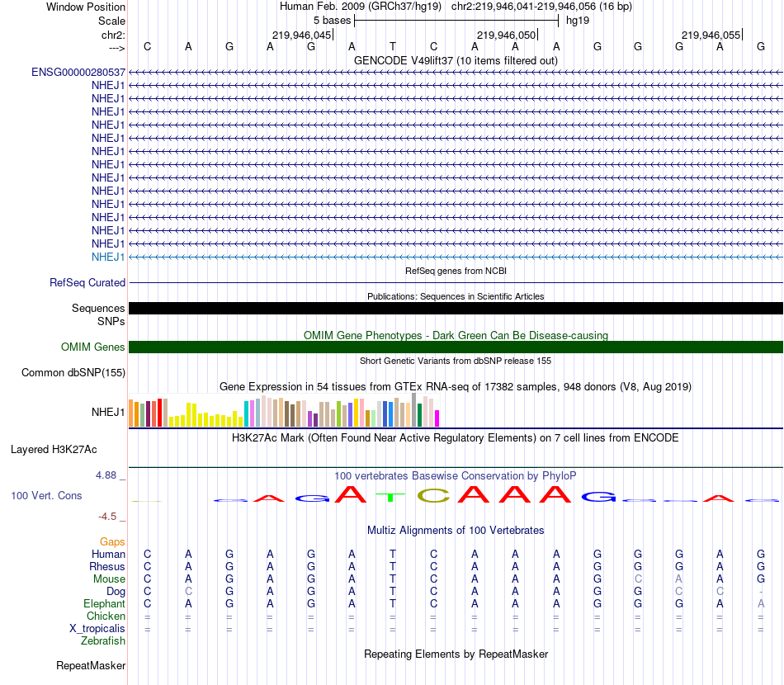Click the Sequences track label
Screen dimensions: 784x685
click(98, 308)
